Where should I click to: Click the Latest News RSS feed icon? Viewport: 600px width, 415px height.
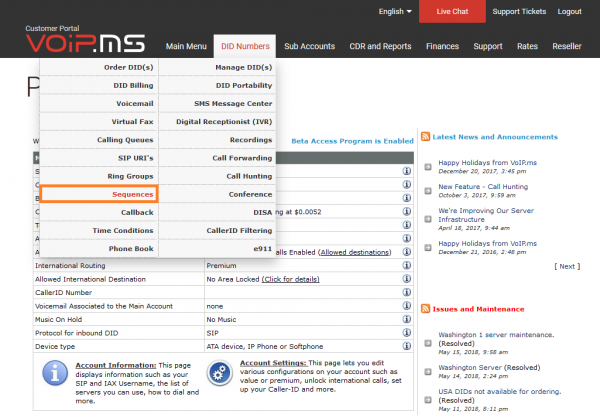425,137
